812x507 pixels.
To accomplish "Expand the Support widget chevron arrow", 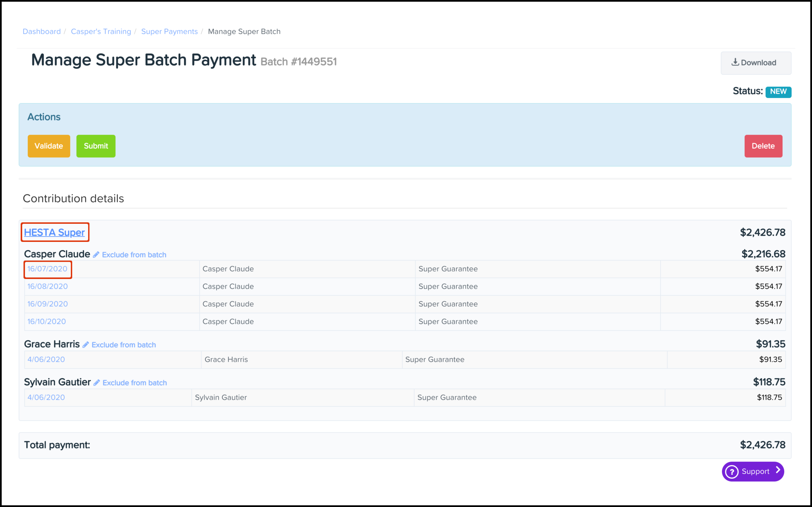I will click(778, 470).
